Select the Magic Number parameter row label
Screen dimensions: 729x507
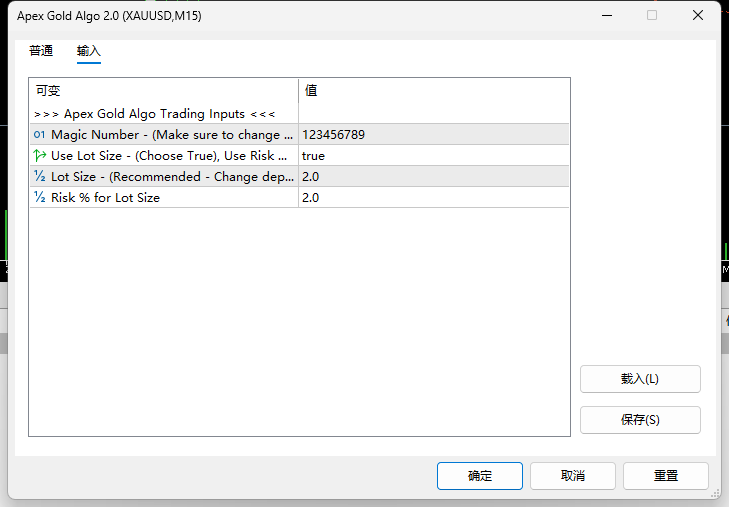(x=172, y=135)
